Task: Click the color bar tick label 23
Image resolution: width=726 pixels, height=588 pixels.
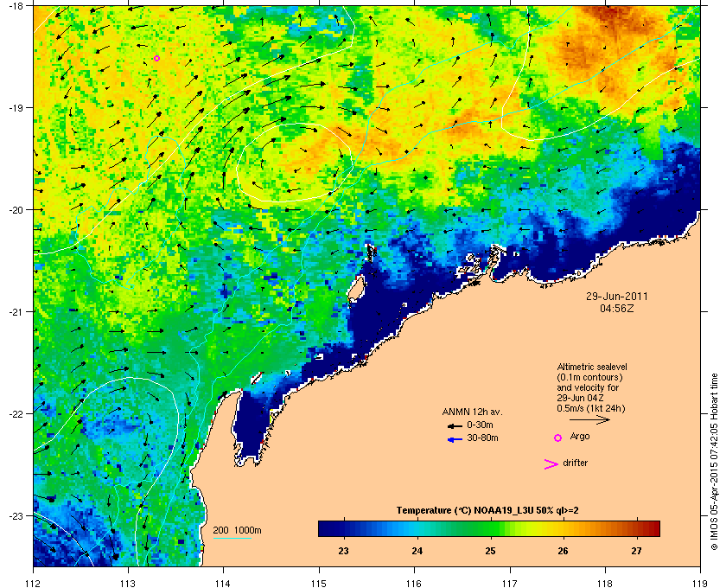Action: point(344,551)
